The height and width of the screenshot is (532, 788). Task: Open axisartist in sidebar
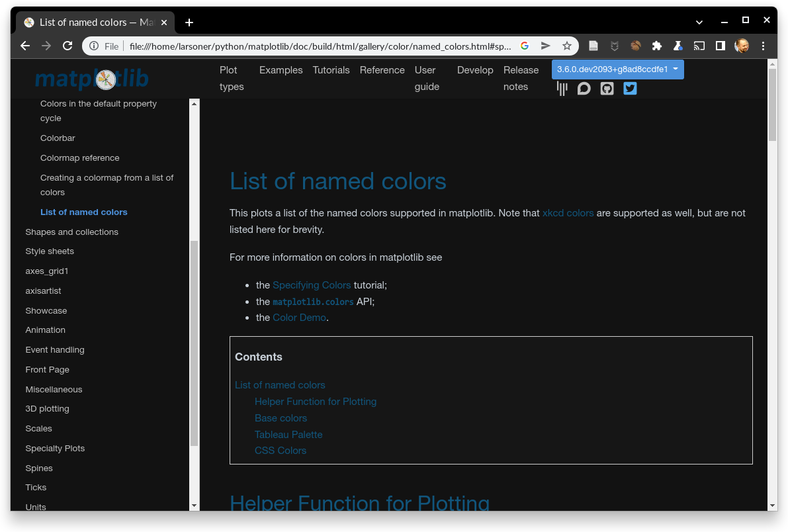[x=43, y=290]
